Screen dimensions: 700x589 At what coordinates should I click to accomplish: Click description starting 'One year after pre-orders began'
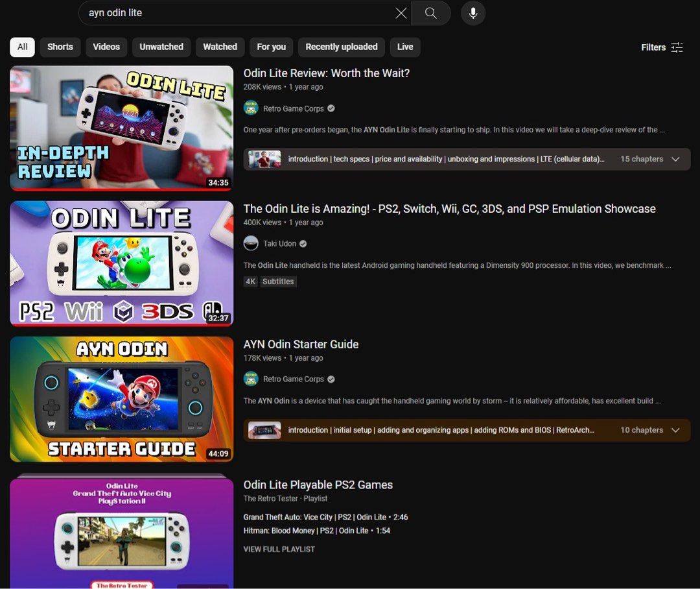[454, 130]
